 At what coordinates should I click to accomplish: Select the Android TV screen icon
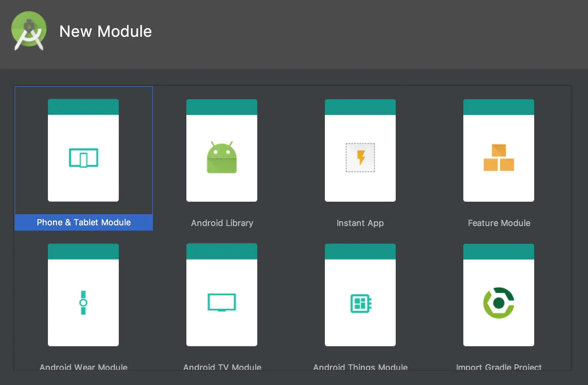point(222,302)
